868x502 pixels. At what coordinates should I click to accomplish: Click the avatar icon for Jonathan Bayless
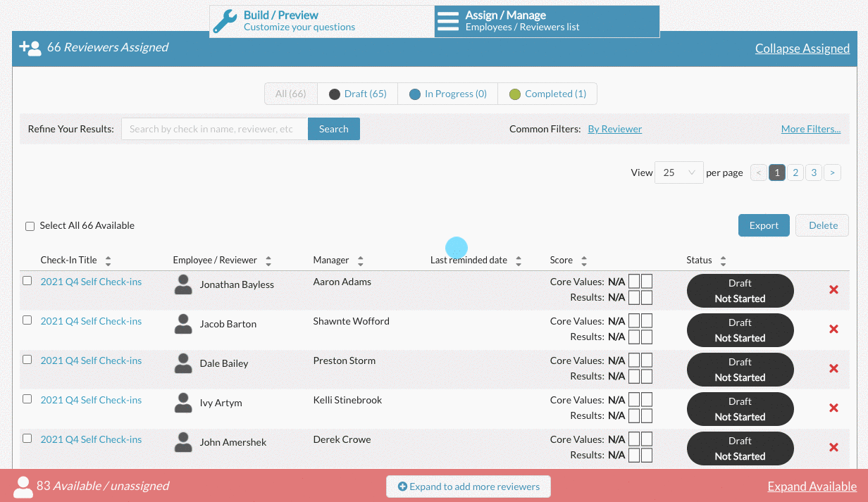pyautogui.click(x=183, y=284)
